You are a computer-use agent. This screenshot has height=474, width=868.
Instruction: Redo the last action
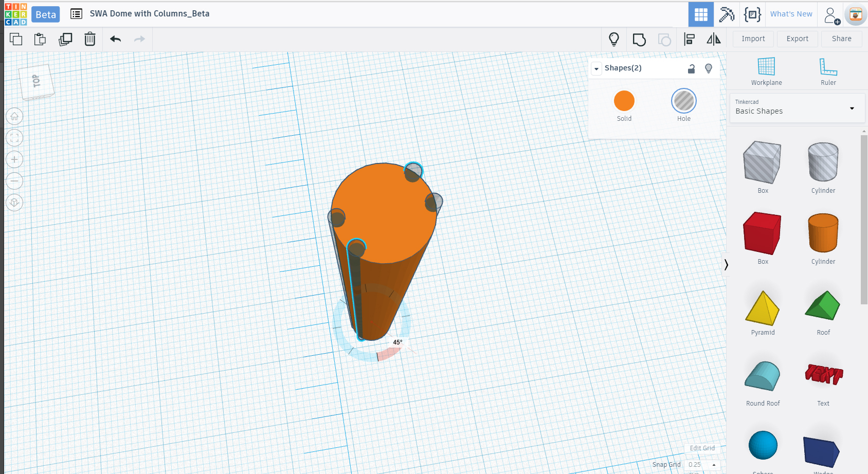click(x=139, y=39)
